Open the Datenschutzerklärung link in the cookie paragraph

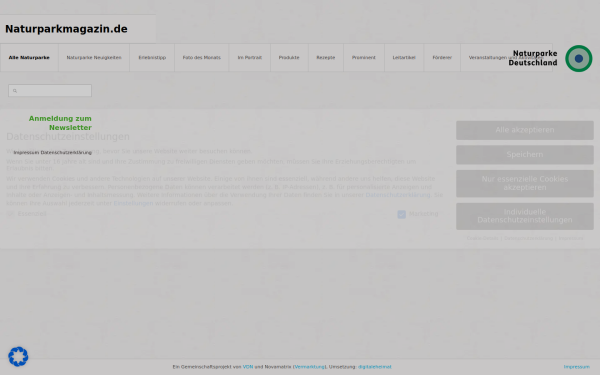398,195
